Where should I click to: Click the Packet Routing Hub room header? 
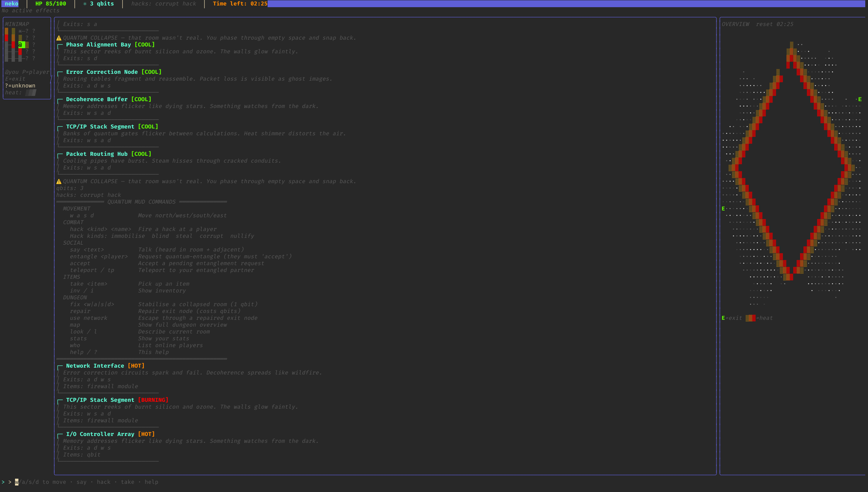[109, 154]
